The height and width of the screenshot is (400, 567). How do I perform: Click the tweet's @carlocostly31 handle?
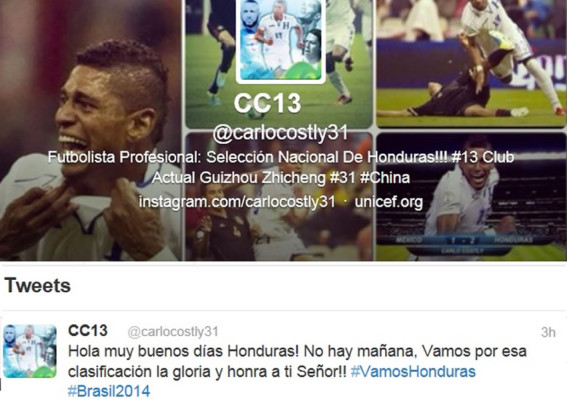(173, 332)
